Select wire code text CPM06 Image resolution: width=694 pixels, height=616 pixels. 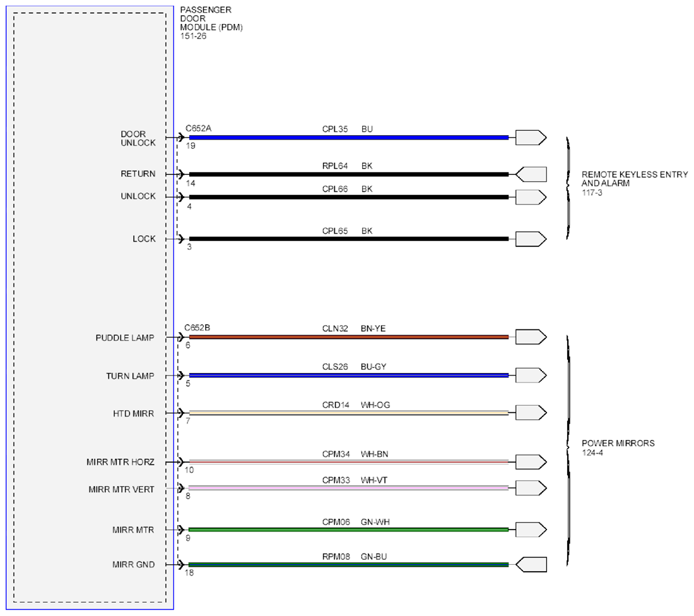coord(336,522)
